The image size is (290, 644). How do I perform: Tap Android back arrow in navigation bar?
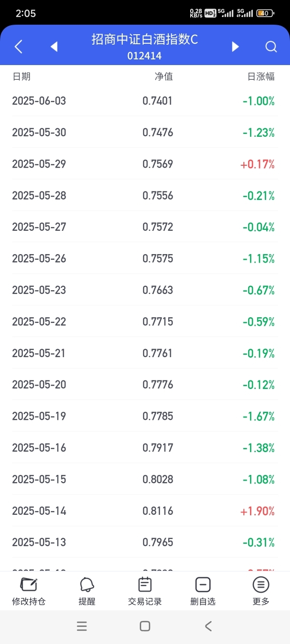(x=208, y=626)
